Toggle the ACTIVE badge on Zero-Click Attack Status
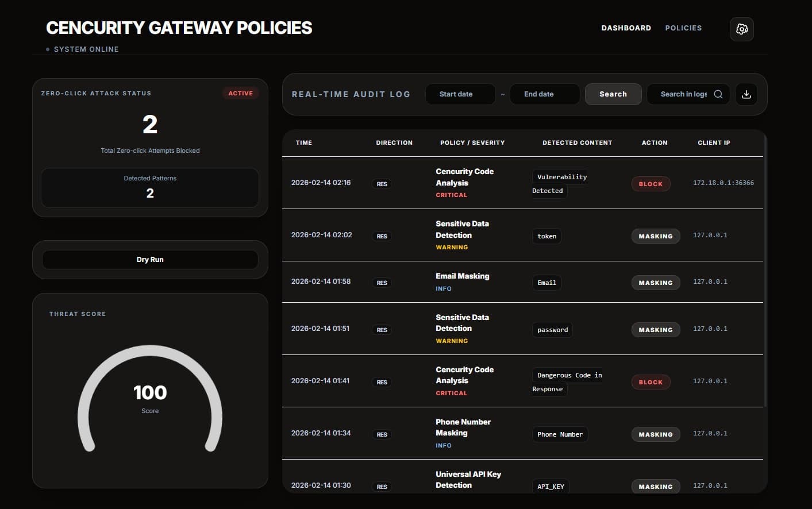This screenshot has height=509, width=812. pos(241,93)
